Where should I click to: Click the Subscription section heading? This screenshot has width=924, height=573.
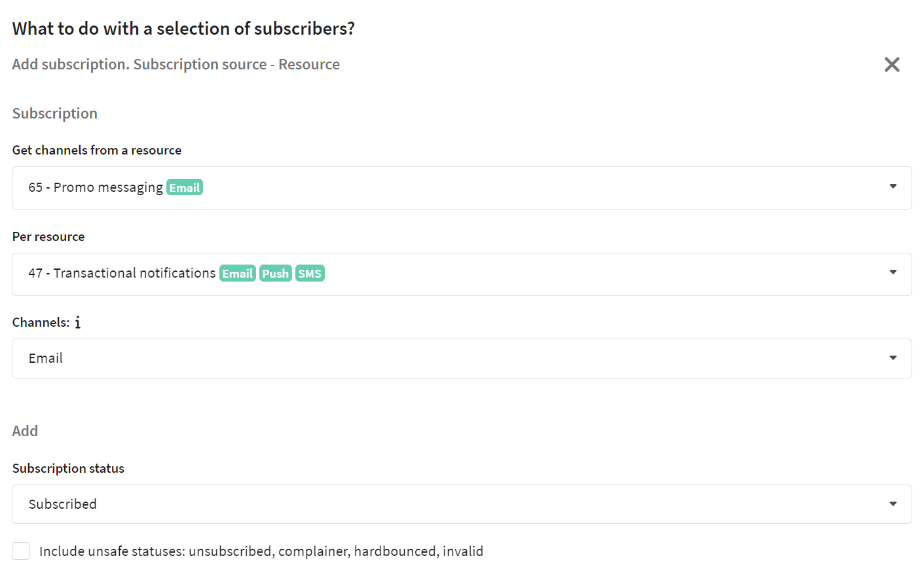click(x=55, y=113)
